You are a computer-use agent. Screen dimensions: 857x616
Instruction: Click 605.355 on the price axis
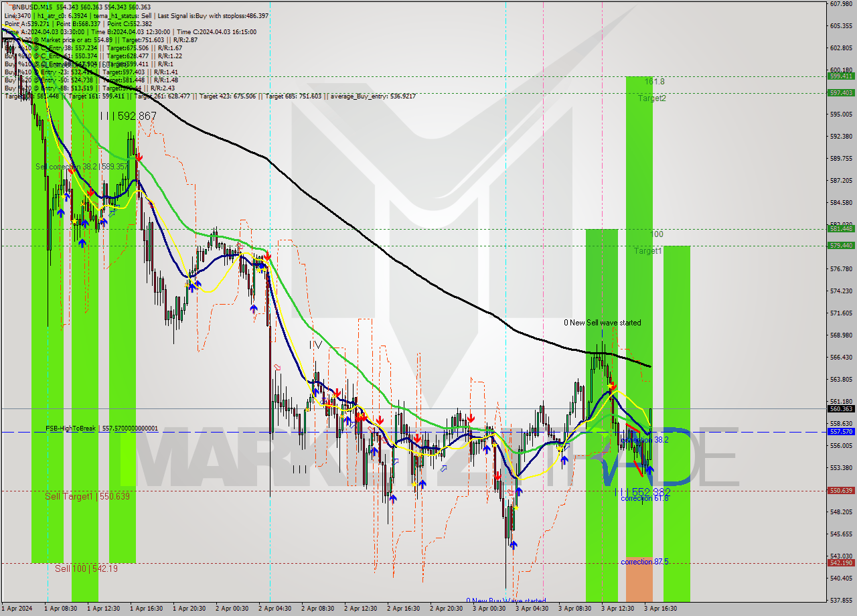pyautogui.click(x=841, y=26)
